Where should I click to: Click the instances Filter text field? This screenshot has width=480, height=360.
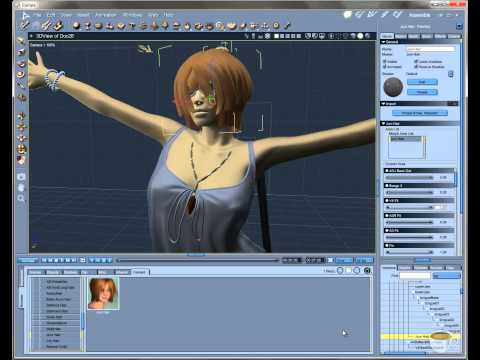[x=415, y=276]
